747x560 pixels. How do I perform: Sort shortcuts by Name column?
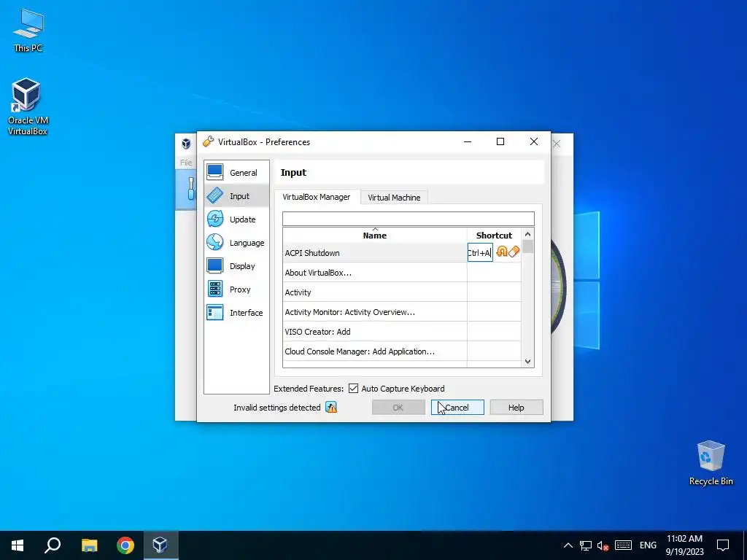point(375,236)
